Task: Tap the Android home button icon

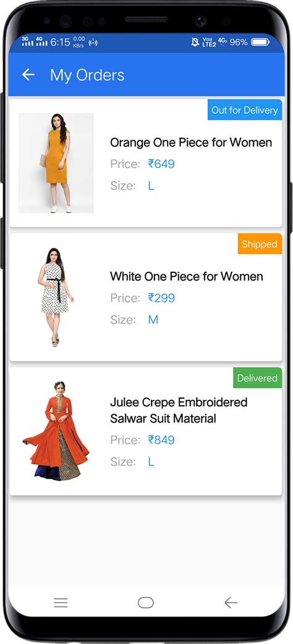Action: point(146,603)
